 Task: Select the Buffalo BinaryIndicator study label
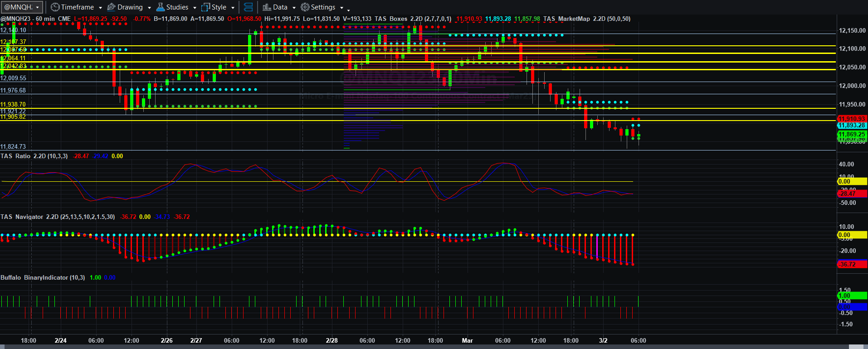[43, 277]
